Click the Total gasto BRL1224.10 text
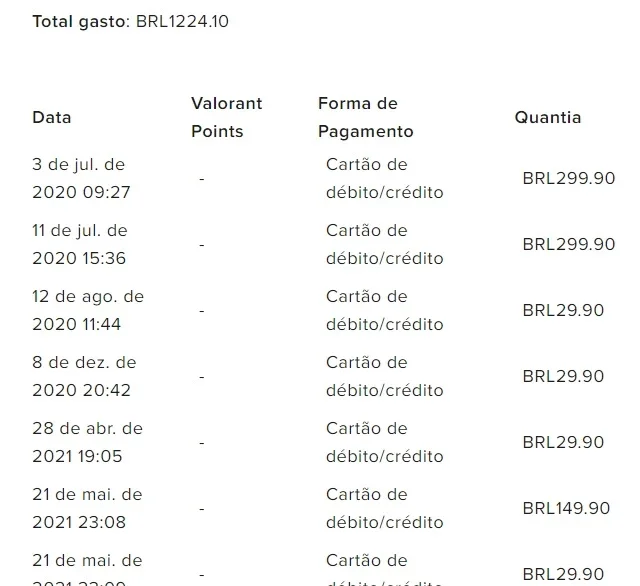640x586 pixels. [x=131, y=22]
